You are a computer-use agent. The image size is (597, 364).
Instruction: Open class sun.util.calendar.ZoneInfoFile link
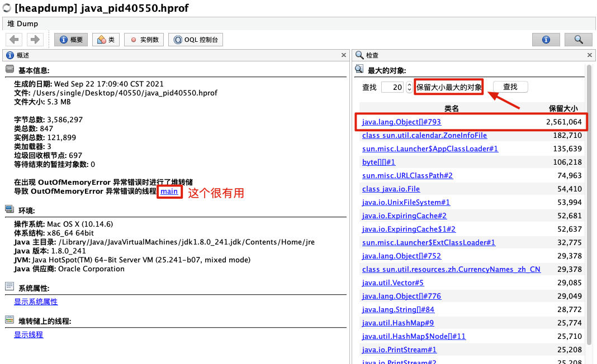point(424,136)
